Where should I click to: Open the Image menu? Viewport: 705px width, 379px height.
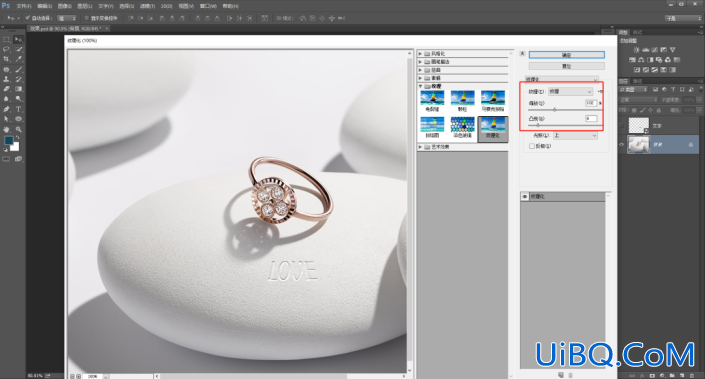tap(64, 6)
